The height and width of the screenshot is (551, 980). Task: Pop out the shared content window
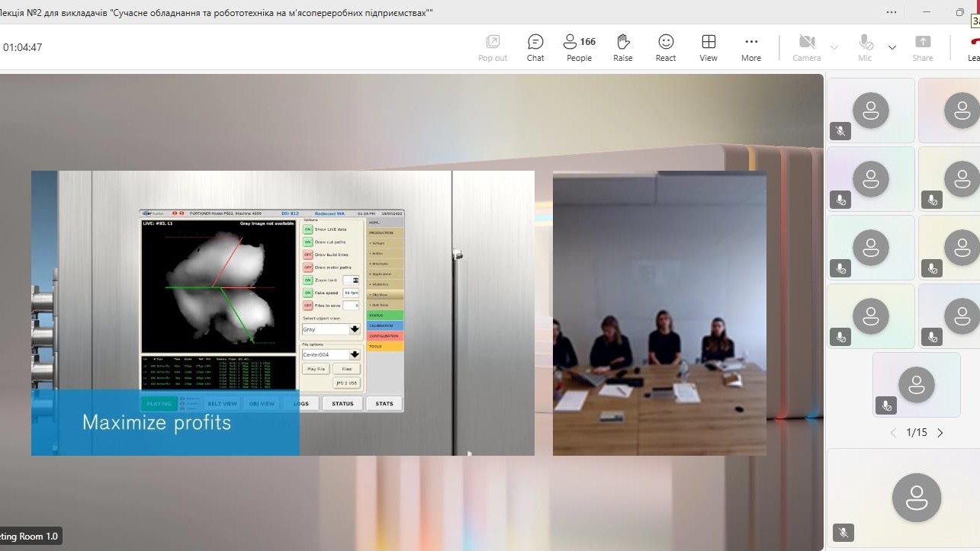pos(493,47)
